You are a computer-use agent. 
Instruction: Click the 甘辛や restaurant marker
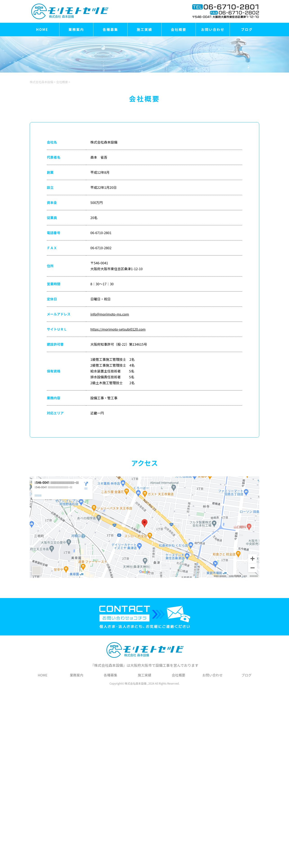tap(66, 569)
